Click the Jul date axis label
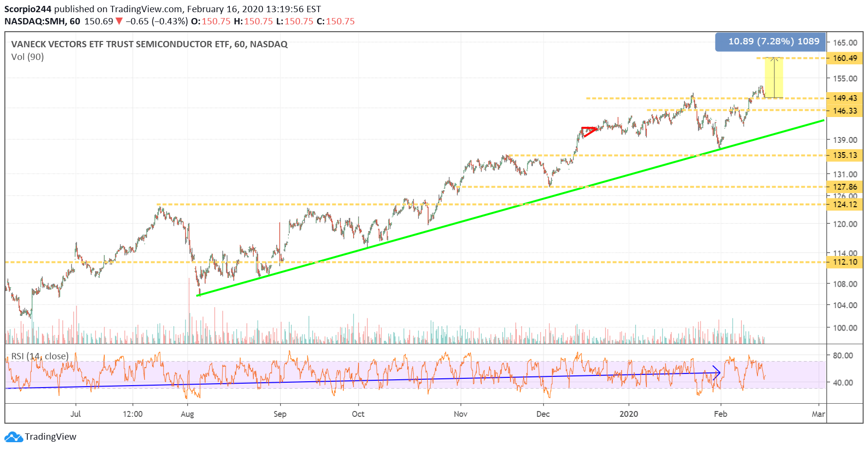The height and width of the screenshot is (450, 868). click(x=75, y=414)
